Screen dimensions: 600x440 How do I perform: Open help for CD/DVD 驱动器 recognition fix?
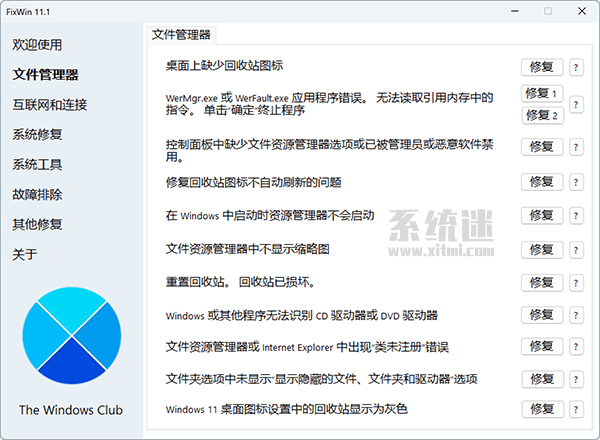tap(576, 315)
